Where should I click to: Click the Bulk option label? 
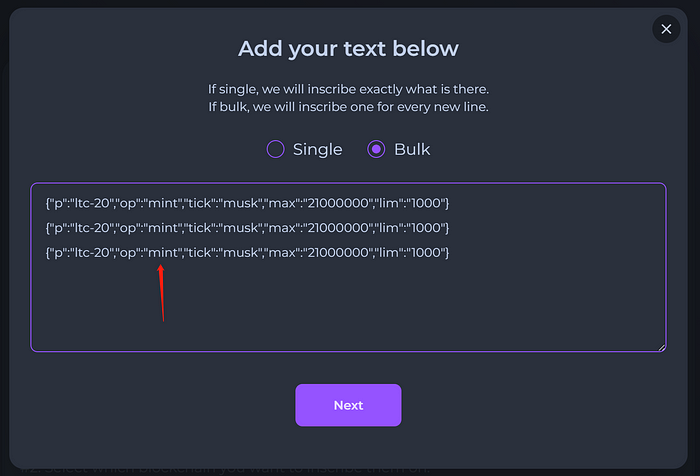(412, 149)
